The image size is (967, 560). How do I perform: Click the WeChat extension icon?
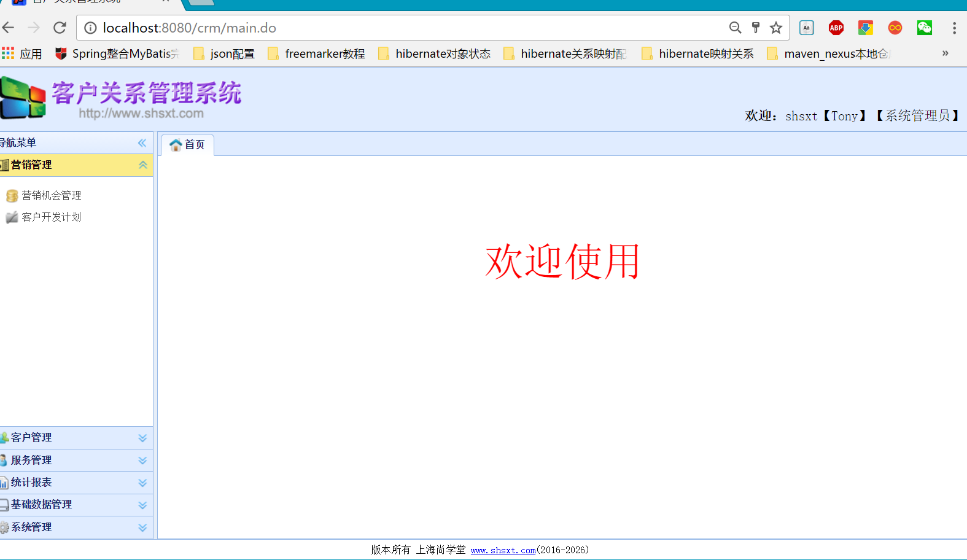[924, 28]
